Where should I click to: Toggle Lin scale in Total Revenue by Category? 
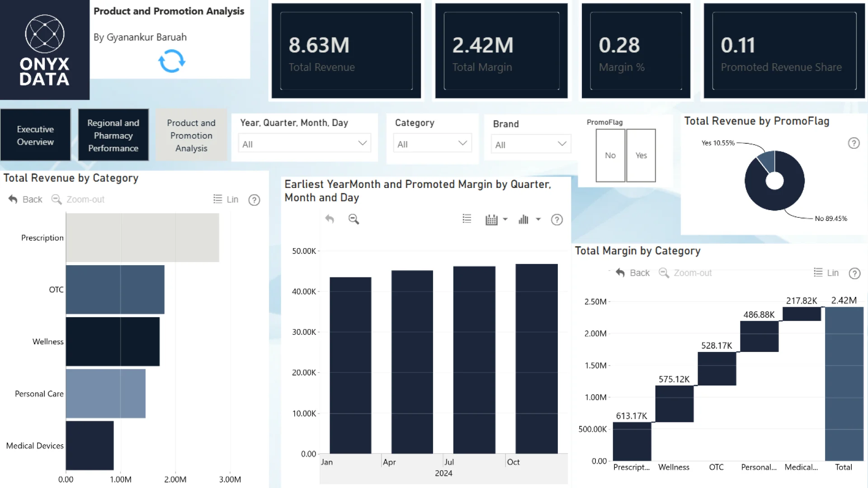point(226,199)
